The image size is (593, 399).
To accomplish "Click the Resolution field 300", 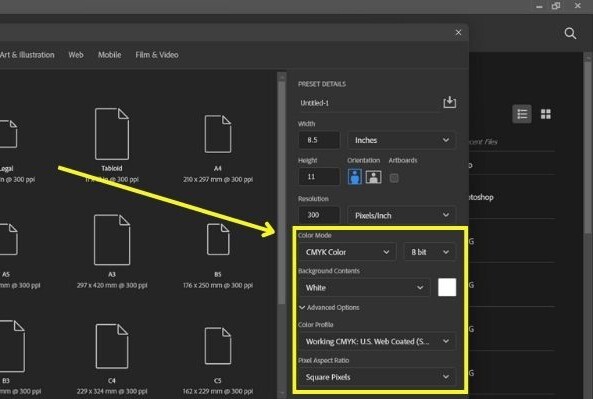I will pos(319,215).
